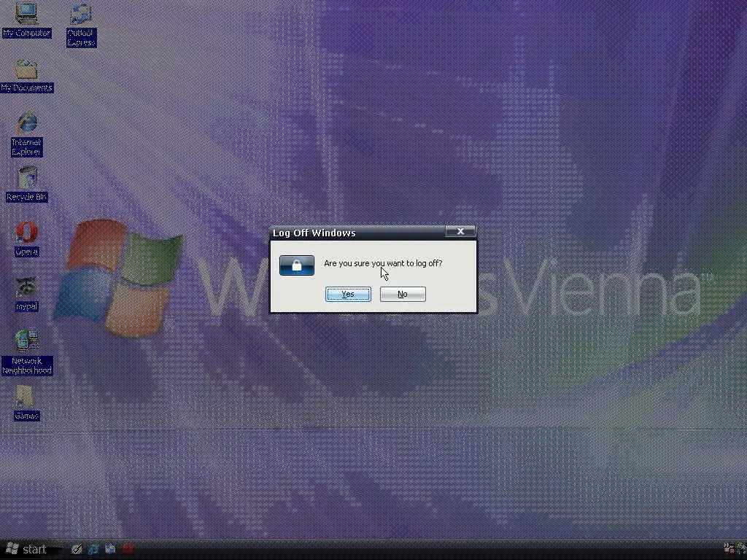This screenshot has height=560, width=747.
Task: Click the "Are you sure you want to log off?" text
Action: click(383, 263)
